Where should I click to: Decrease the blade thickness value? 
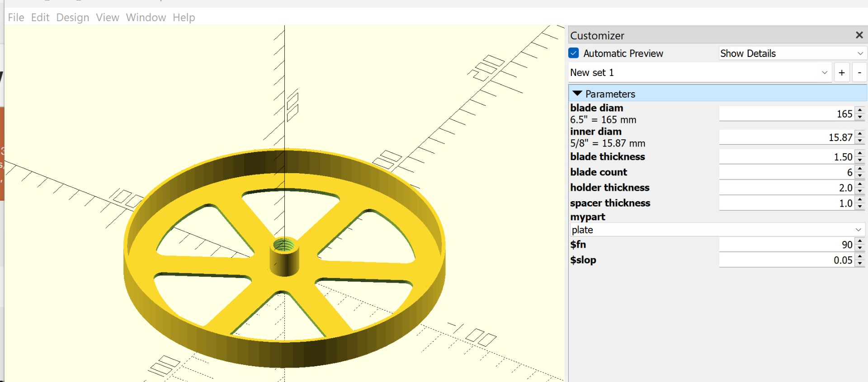pyautogui.click(x=860, y=160)
